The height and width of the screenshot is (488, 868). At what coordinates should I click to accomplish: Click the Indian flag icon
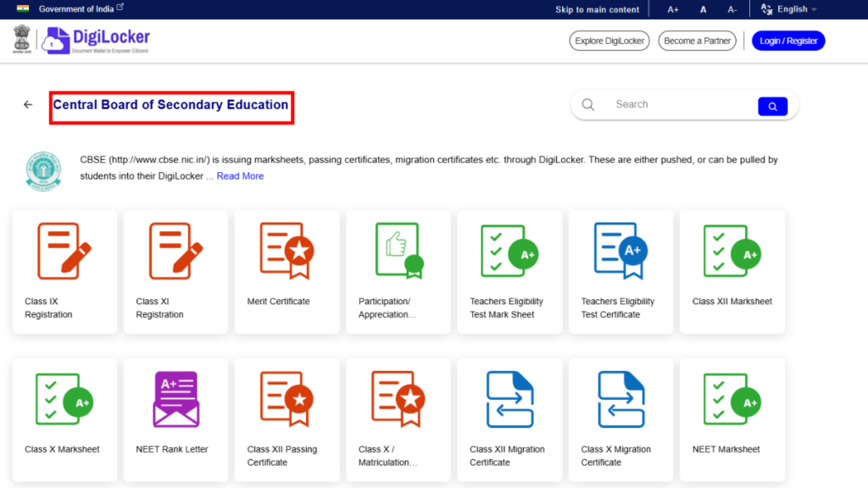[x=23, y=8]
